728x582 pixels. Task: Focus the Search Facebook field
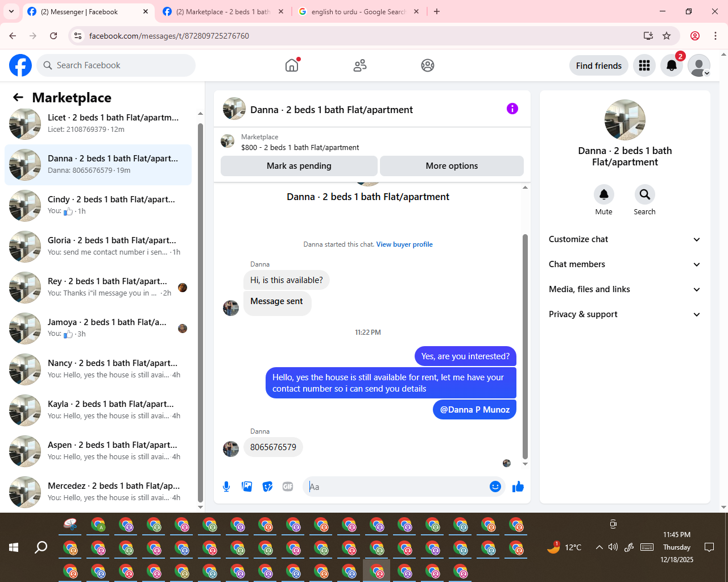pos(116,65)
